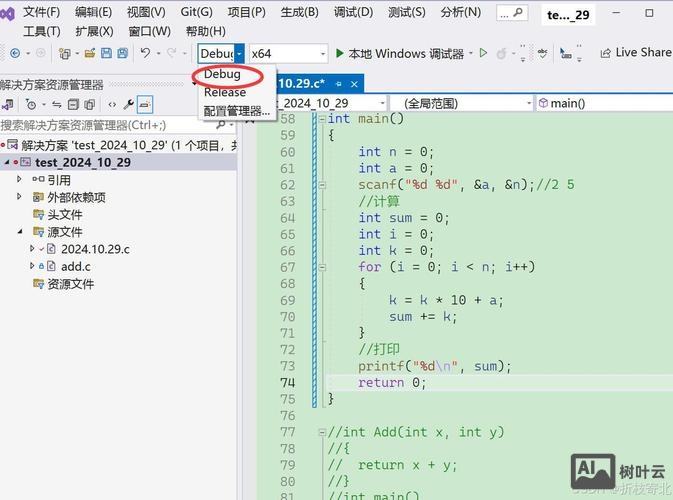Click the abc spell-check toolbar icon
673x500 pixels.
click(x=543, y=53)
